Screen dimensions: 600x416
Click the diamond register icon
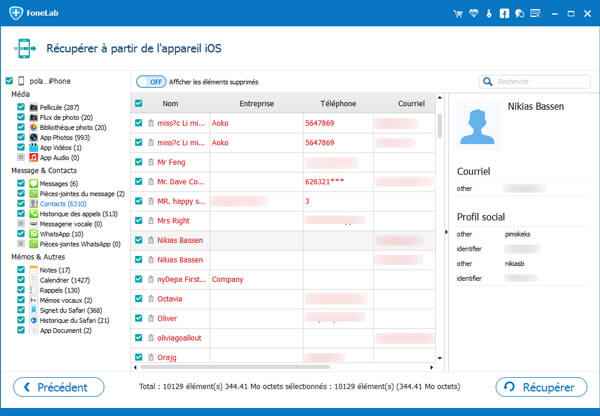474,14
